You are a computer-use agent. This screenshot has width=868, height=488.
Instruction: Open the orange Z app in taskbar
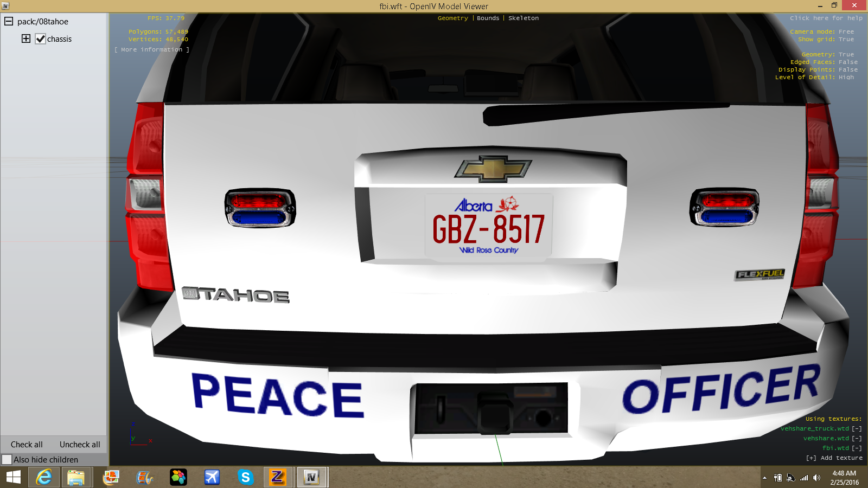point(277,477)
